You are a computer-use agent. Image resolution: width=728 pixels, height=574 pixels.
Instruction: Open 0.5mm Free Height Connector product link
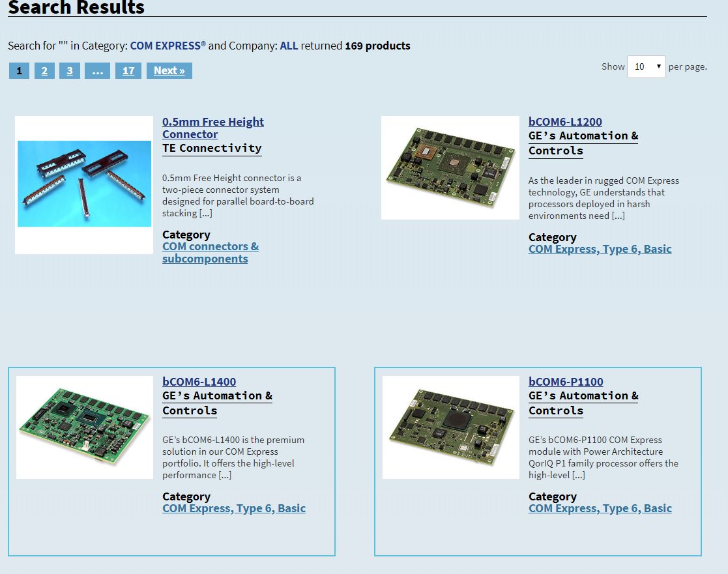click(x=212, y=128)
